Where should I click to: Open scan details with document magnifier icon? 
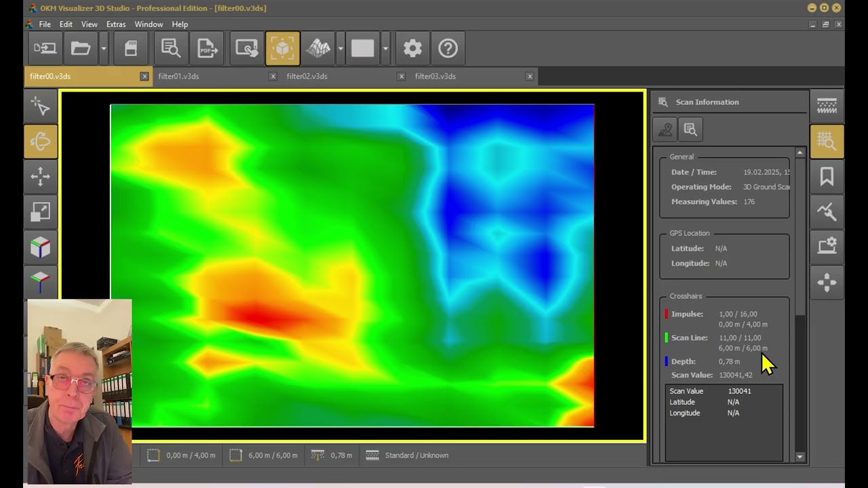[x=170, y=48]
